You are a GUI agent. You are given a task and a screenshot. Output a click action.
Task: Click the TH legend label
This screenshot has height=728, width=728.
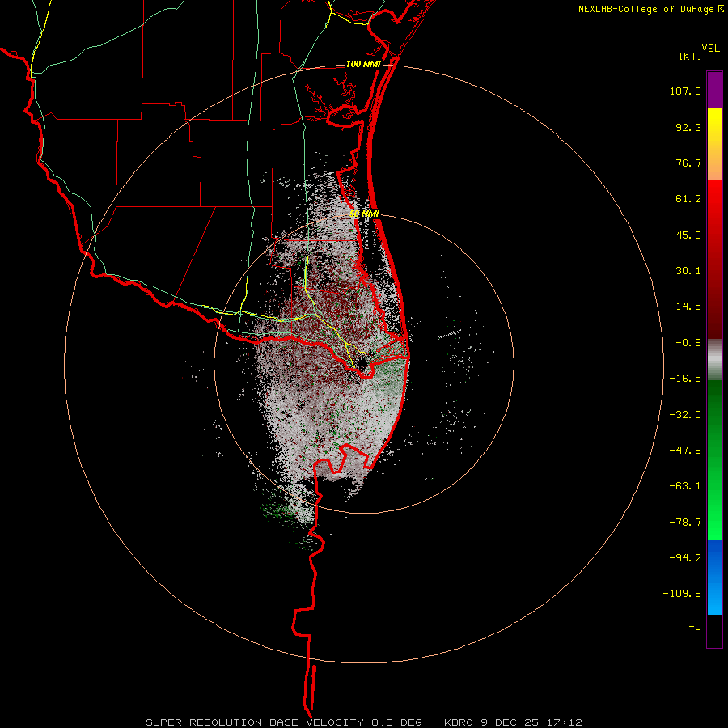pyautogui.click(x=695, y=630)
